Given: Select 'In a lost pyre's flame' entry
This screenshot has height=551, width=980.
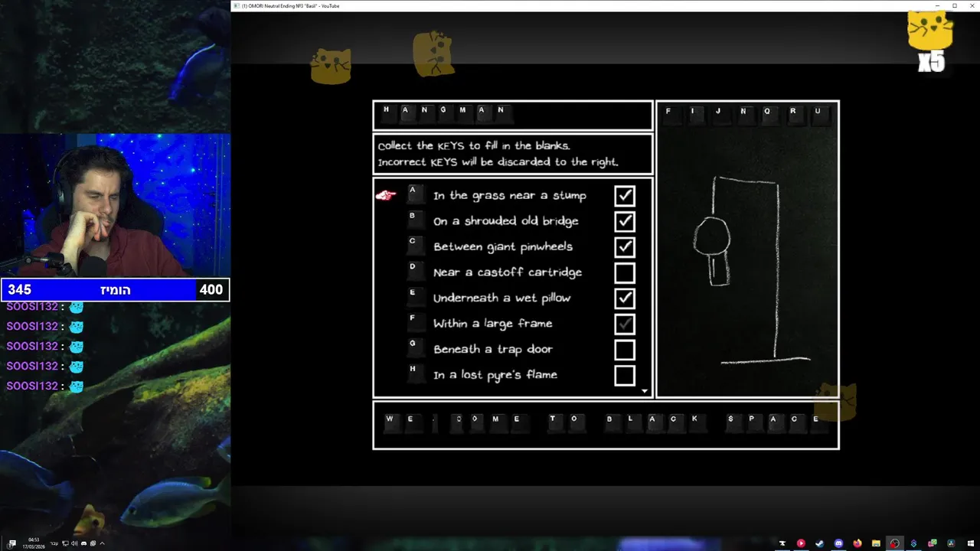Looking at the screenshot, I should (x=495, y=375).
